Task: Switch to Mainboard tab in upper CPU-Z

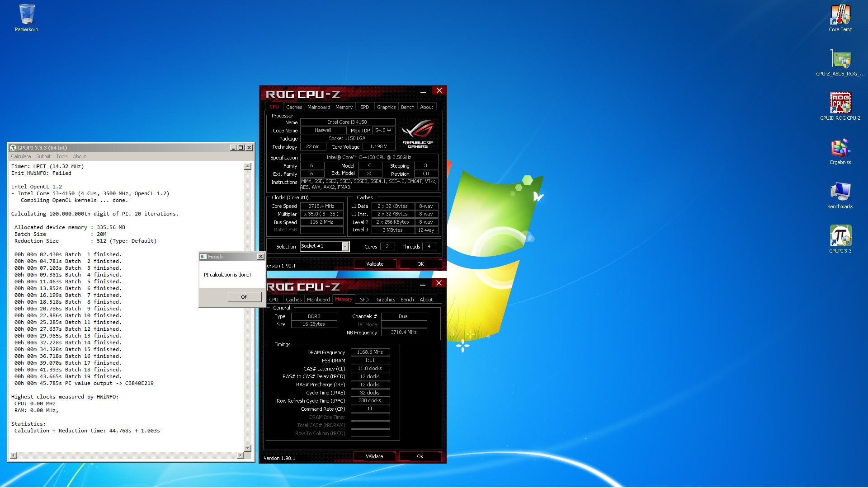Action: pos(319,107)
